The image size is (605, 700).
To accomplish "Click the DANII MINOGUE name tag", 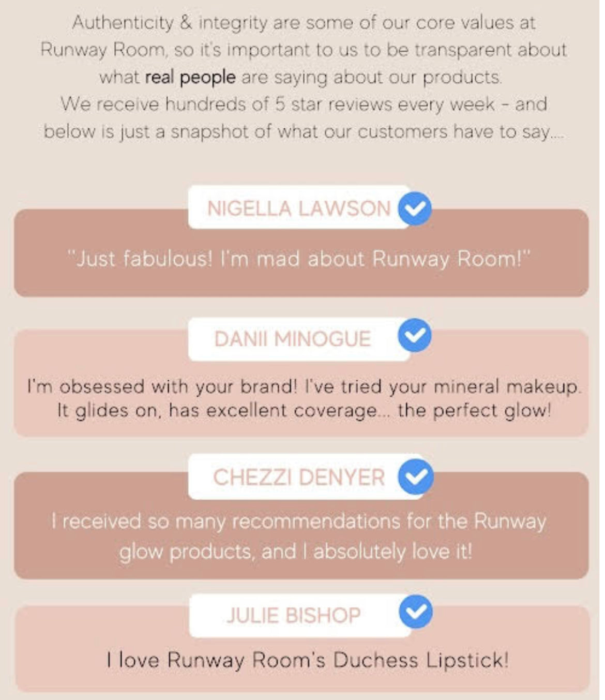I will 292,339.
